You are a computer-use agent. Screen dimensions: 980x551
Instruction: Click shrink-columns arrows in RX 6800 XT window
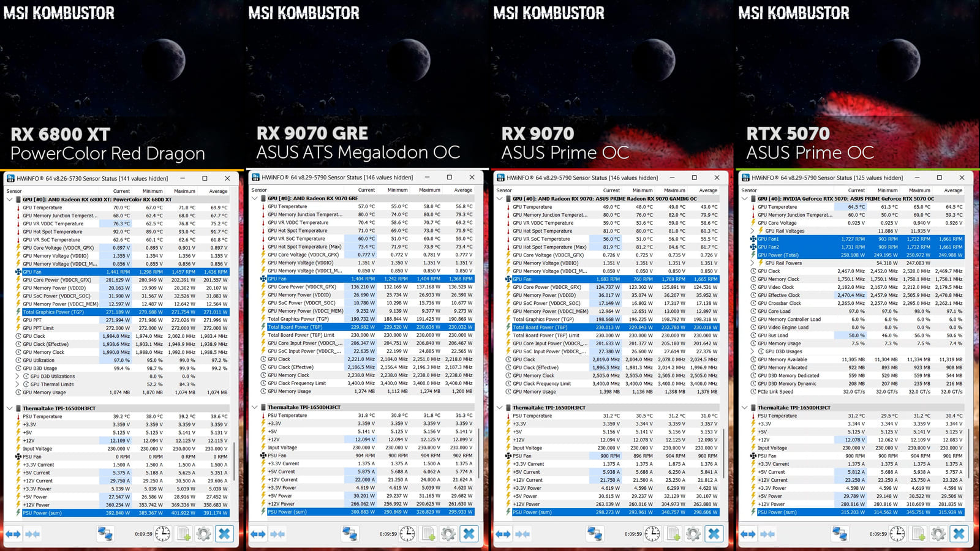point(32,534)
